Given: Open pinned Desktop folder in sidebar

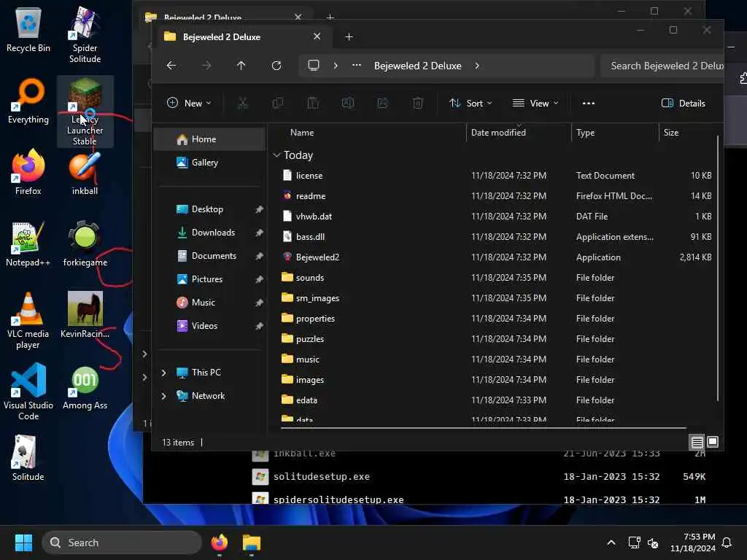Looking at the screenshot, I should [209, 209].
